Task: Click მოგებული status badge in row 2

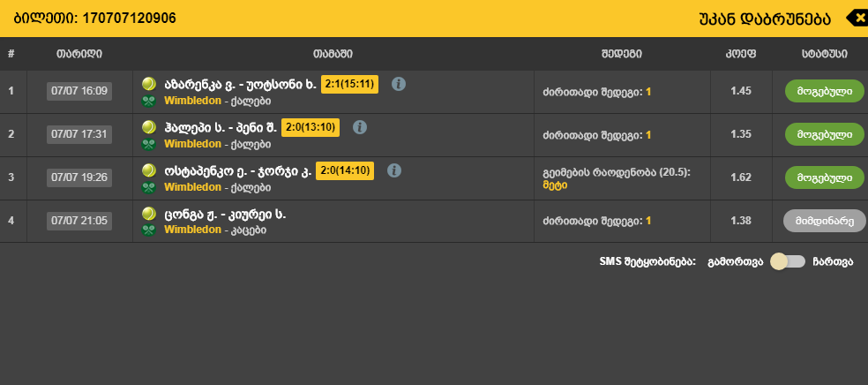Action: click(824, 134)
